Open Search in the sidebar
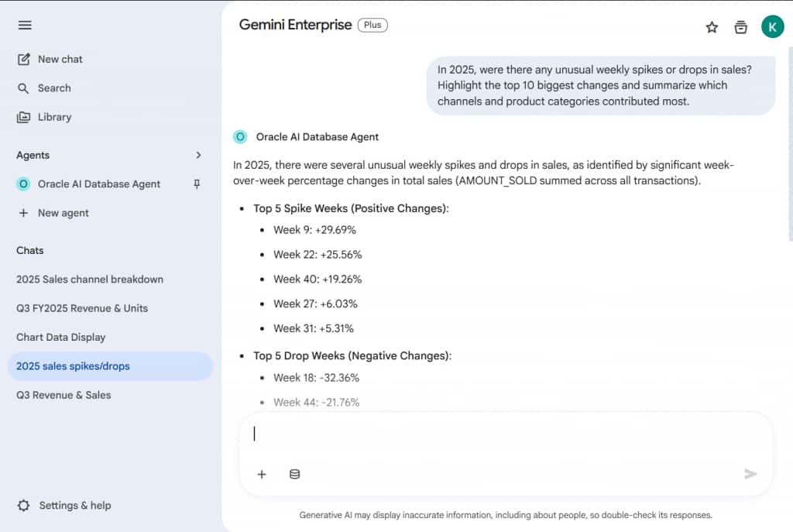793x532 pixels. pos(54,88)
